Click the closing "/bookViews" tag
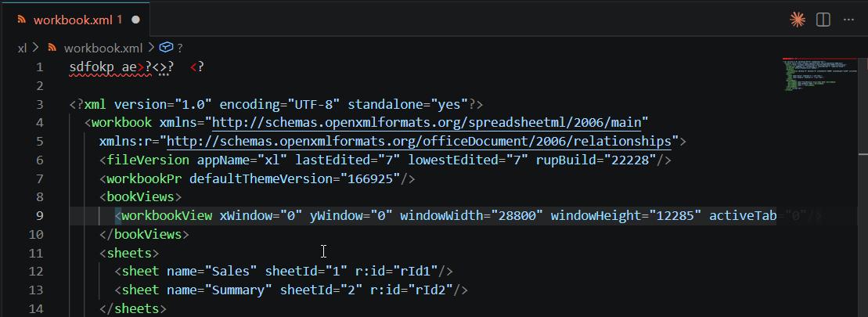The height and width of the screenshot is (317, 868). pos(145,234)
